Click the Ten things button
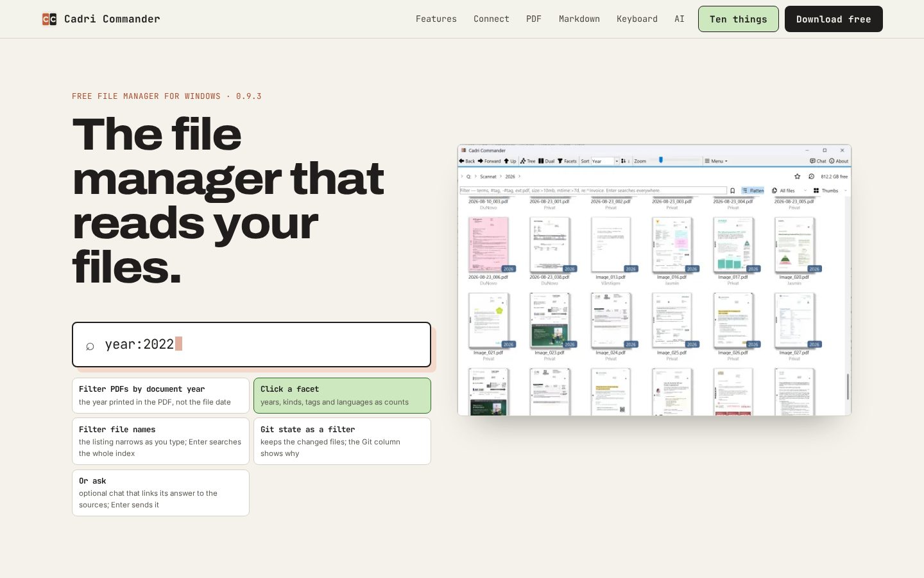The width and height of the screenshot is (924, 578). pyautogui.click(x=739, y=19)
